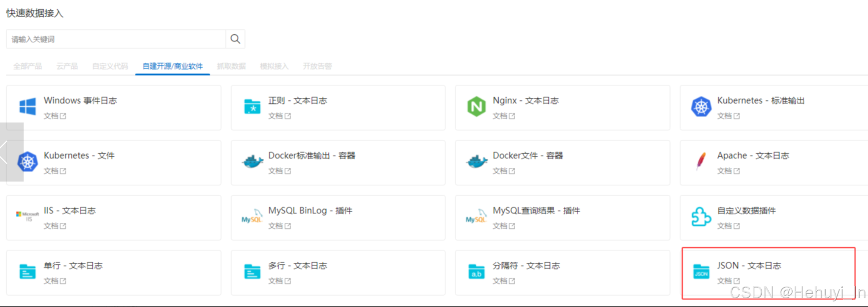Click the 自定义数据插件 puzzle icon
The width and height of the screenshot is (868, 307).
pyautogui.click(x=701, y=216)
